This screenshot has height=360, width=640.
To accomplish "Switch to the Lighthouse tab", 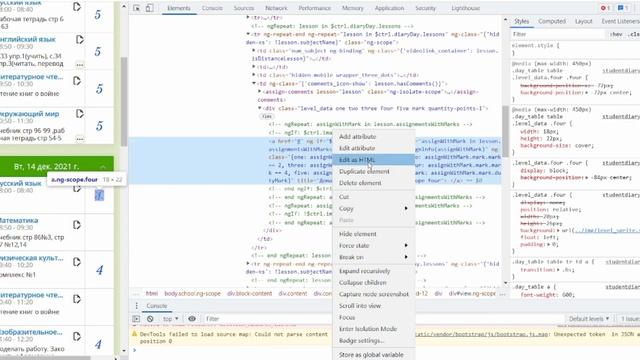I will (x=465, y=8).
